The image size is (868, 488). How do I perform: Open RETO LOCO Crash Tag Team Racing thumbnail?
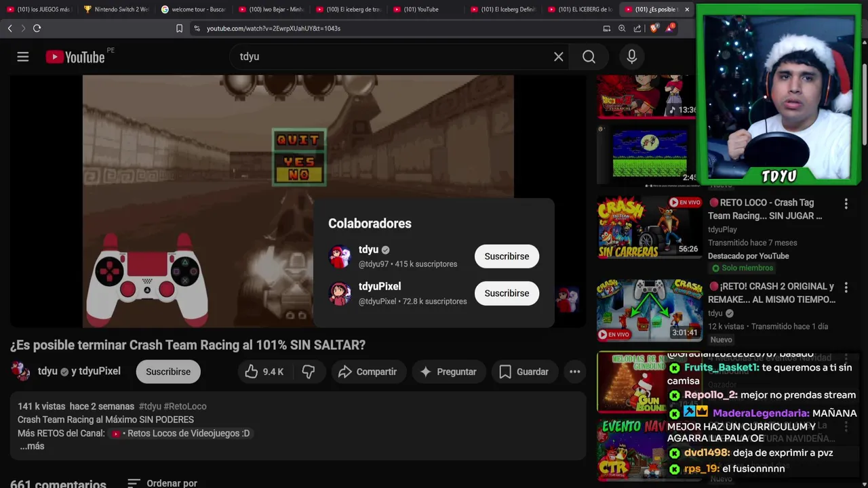(x=649, y=228)
